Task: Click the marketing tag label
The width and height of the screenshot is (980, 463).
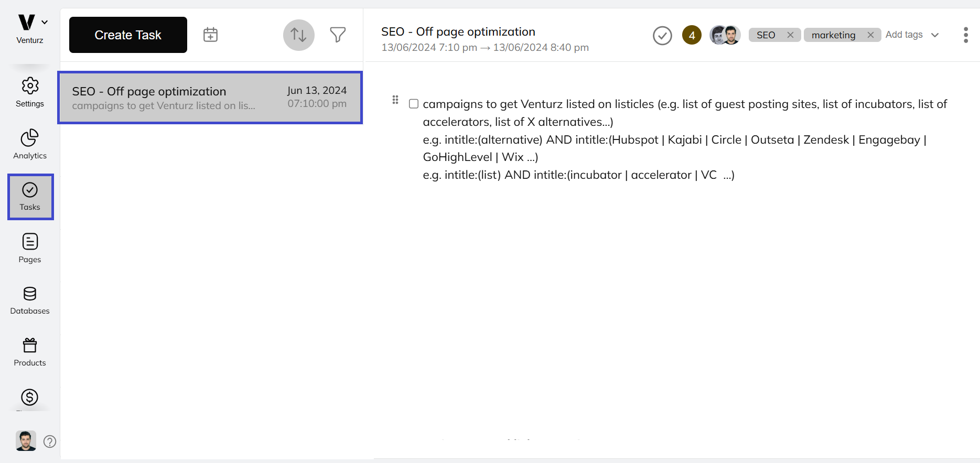Action: (833, 35)
